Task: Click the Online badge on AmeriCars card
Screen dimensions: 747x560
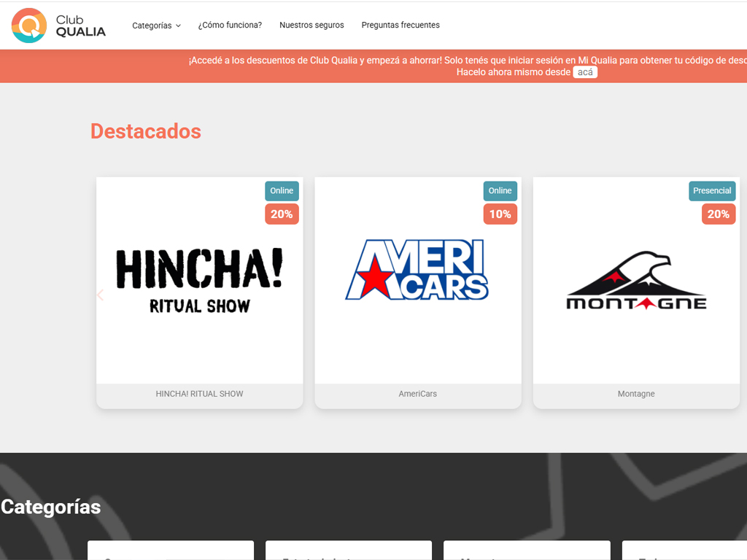Action: (x=500, y=191)
